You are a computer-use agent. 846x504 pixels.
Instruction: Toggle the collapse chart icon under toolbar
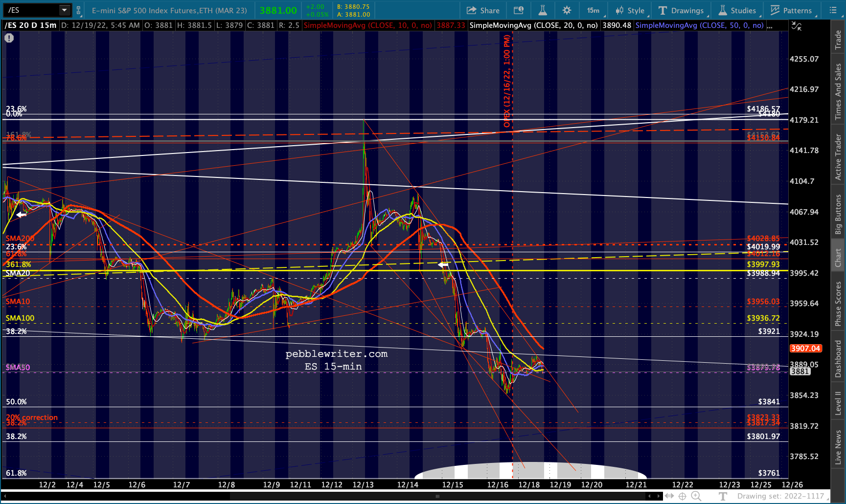[x=797, y=26]
